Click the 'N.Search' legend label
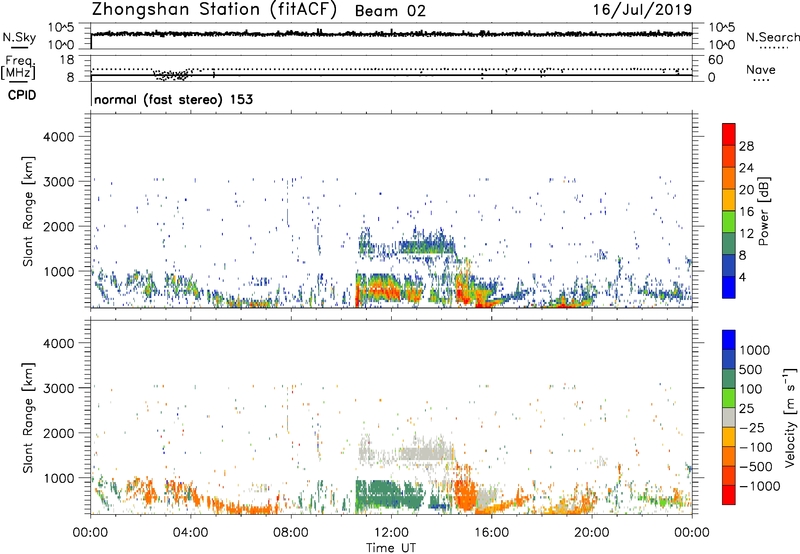This screenshot has width=800, height=554. coord(772,37)
